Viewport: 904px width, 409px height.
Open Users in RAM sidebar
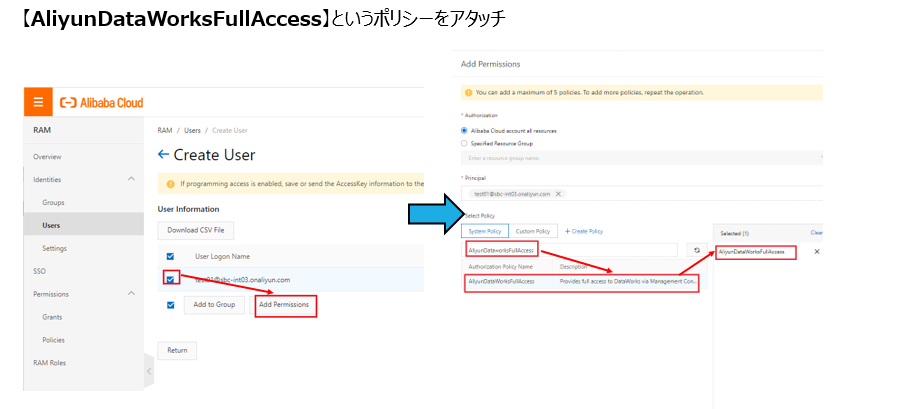[x=51, y=226]
